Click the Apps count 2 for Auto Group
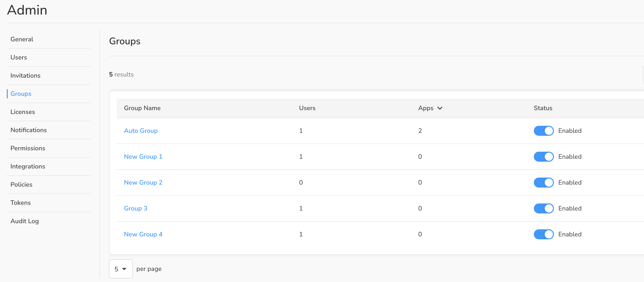Screen dimensions: 644x282 coord(420,131)
